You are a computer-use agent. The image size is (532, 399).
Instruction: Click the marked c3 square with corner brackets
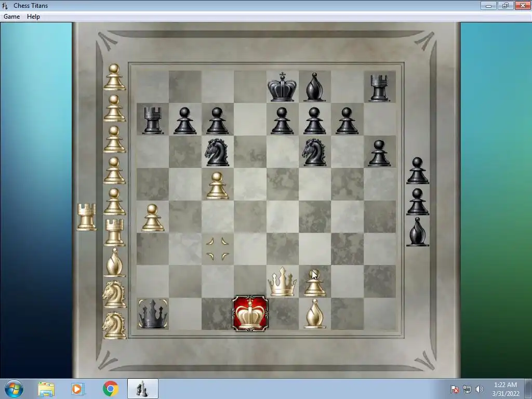[218, 249]
